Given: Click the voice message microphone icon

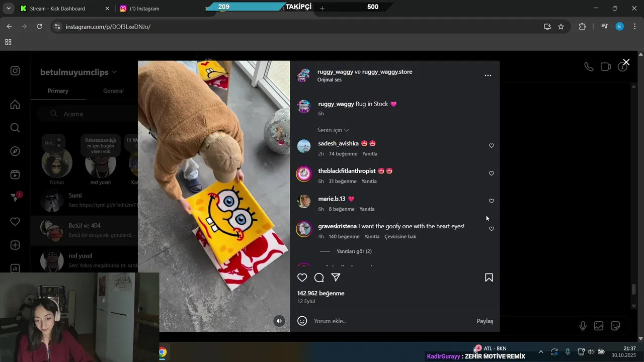Looking at the screenshot, I should pyautogui.click(x=583, y=326).
